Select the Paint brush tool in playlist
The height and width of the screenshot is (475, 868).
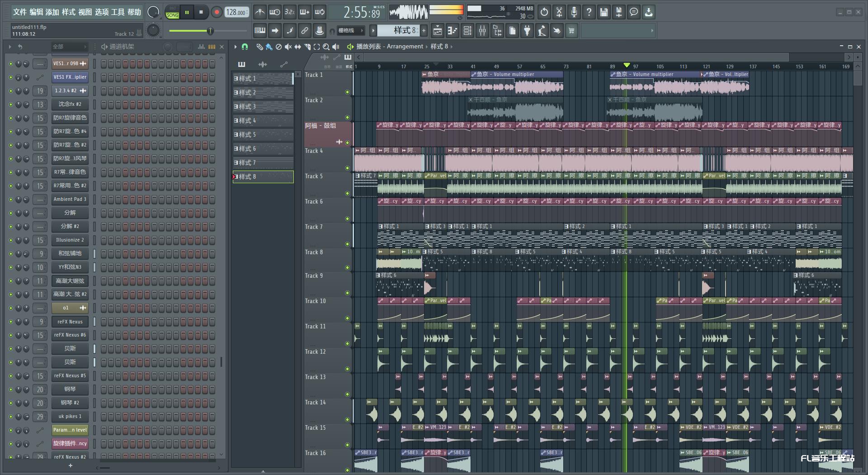tap(269, 47)
